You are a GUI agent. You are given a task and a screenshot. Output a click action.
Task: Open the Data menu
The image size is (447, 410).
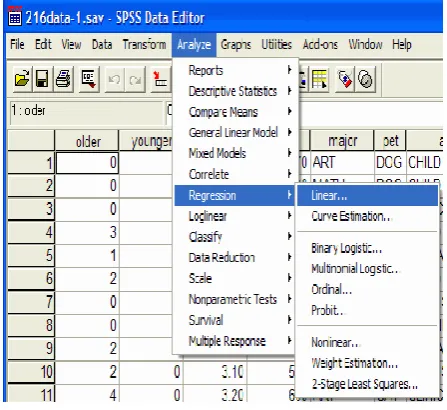click(102, 44)
